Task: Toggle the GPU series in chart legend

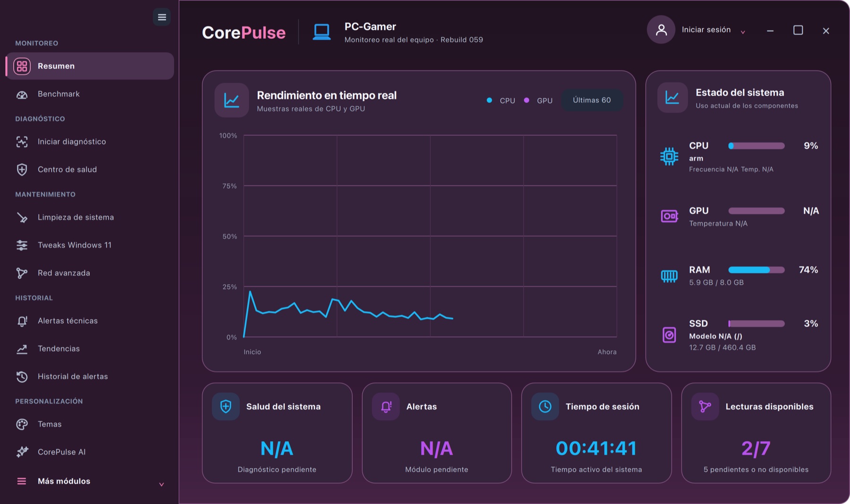Action: pyautogui.click(x=538, y=101)
